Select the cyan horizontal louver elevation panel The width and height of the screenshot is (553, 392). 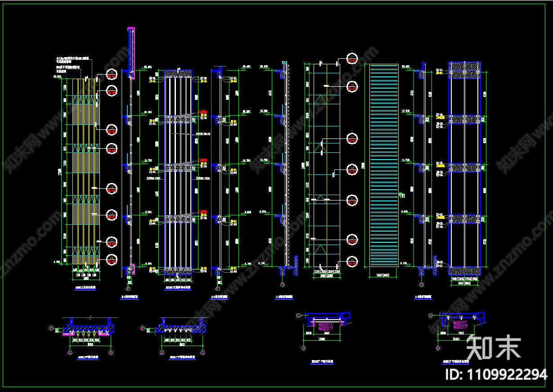(384, 165)
